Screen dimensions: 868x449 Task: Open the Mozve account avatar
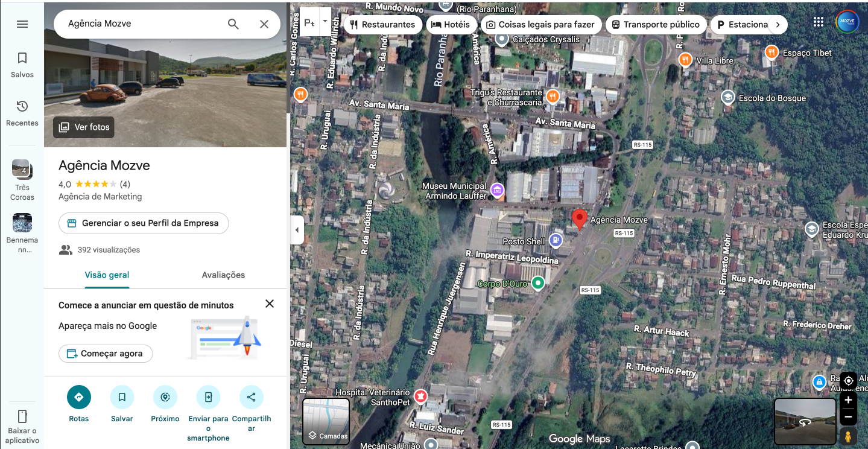(x=847, y=22)
